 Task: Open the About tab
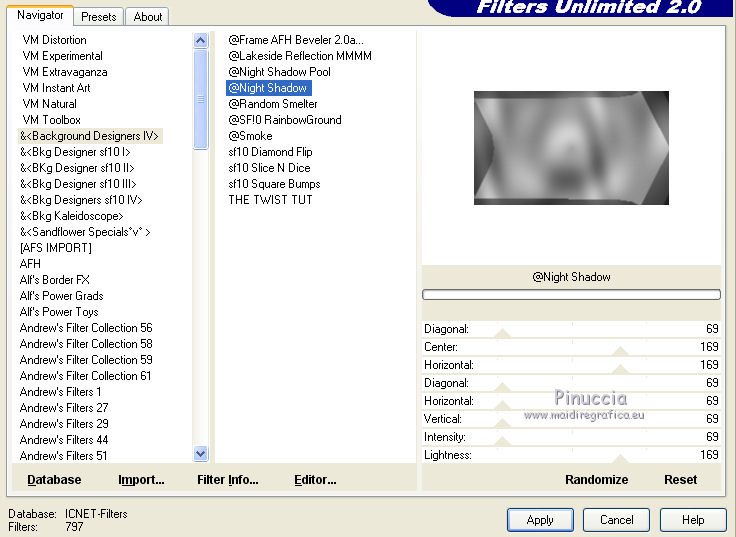(147, 17)
